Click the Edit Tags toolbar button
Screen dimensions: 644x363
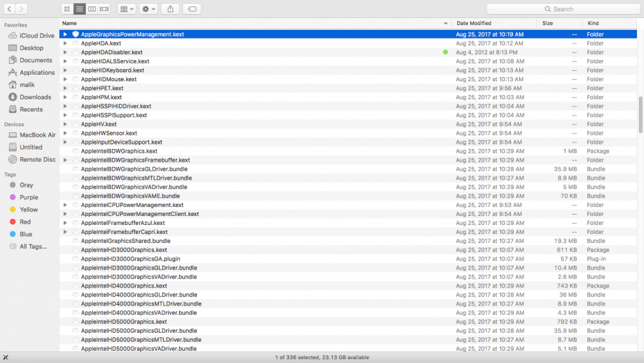pyautogui.click(x=192, y=8)
